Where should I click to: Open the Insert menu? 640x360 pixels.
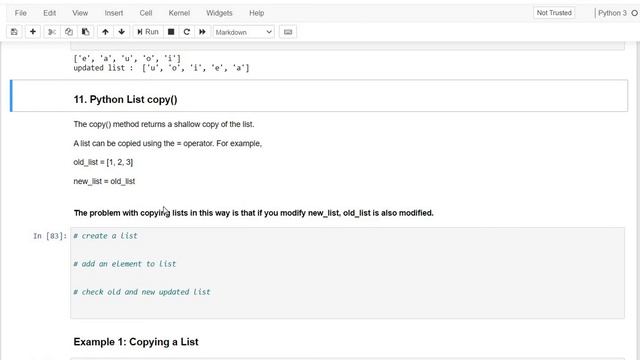click(113, 13)
